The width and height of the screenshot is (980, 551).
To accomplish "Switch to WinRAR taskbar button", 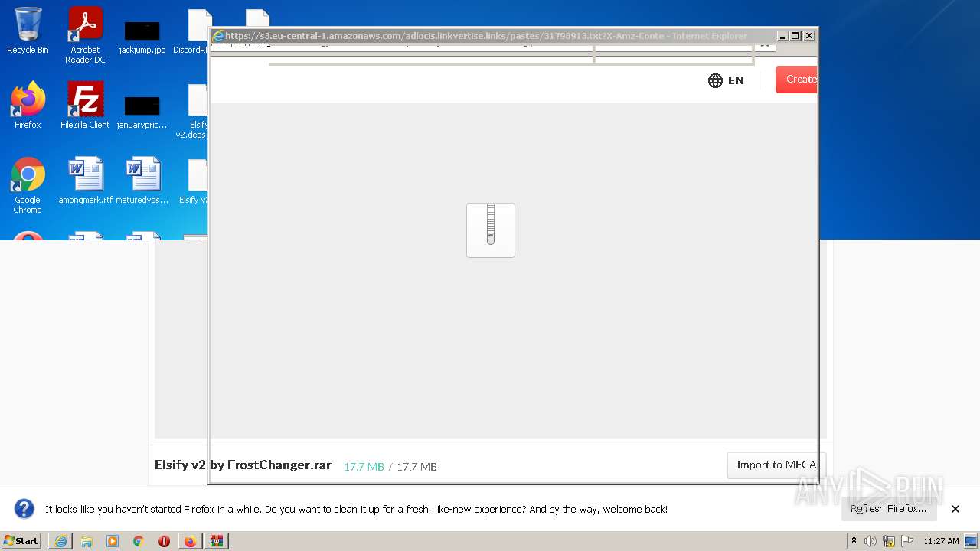I will [217, 541].
